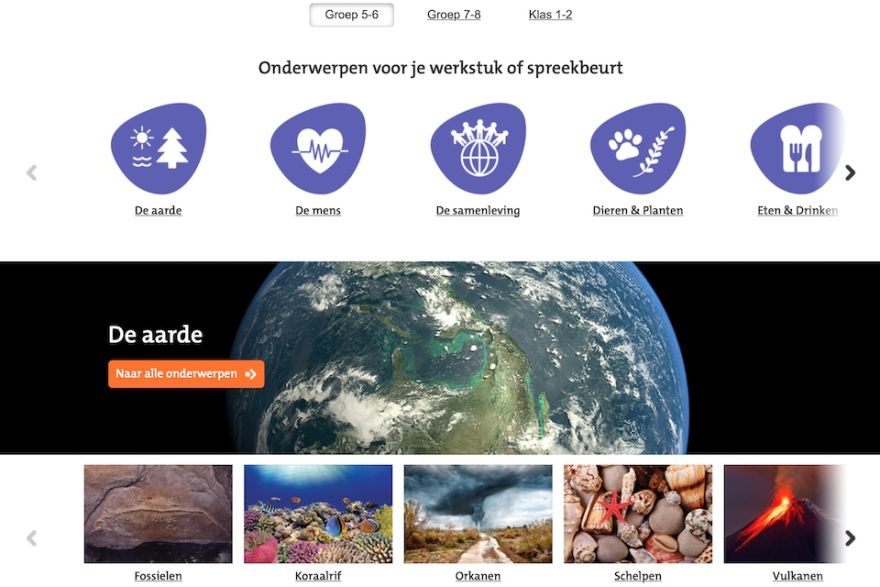Show previous subject categories with left arrow
This screenshot has width=880, height=587.
tap(32, 172)
